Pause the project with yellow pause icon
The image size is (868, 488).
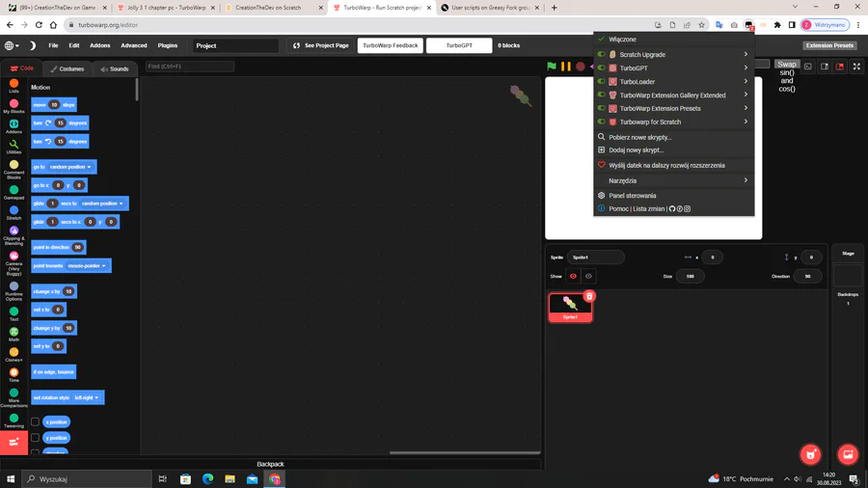click(566, 67)
